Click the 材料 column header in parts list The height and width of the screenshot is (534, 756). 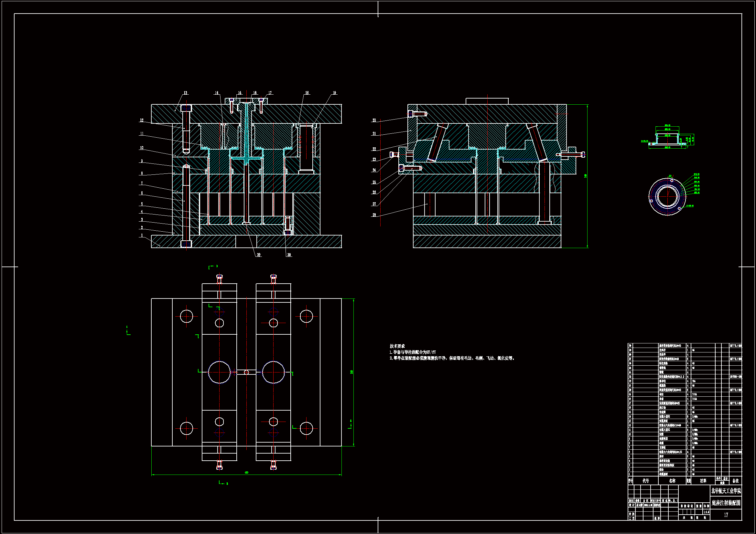click(703, 481)
